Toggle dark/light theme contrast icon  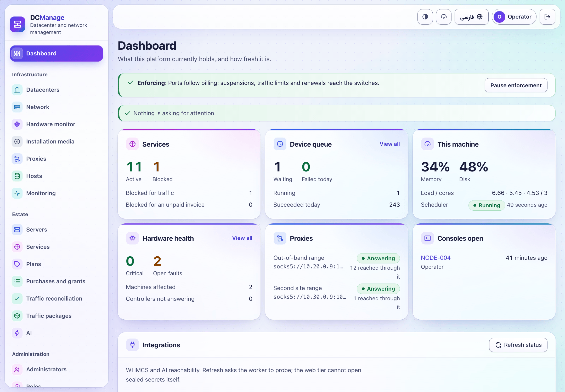(425, 17)
